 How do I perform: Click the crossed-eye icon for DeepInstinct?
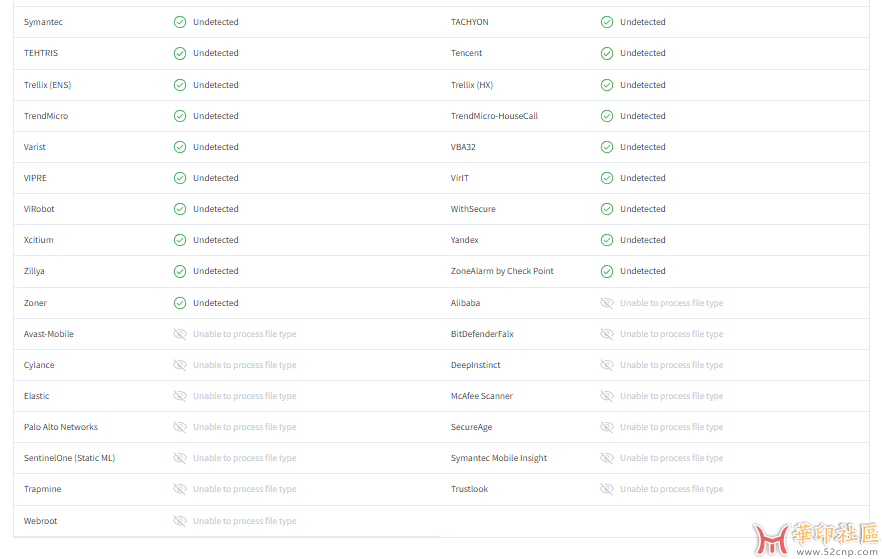pos(606,365)
